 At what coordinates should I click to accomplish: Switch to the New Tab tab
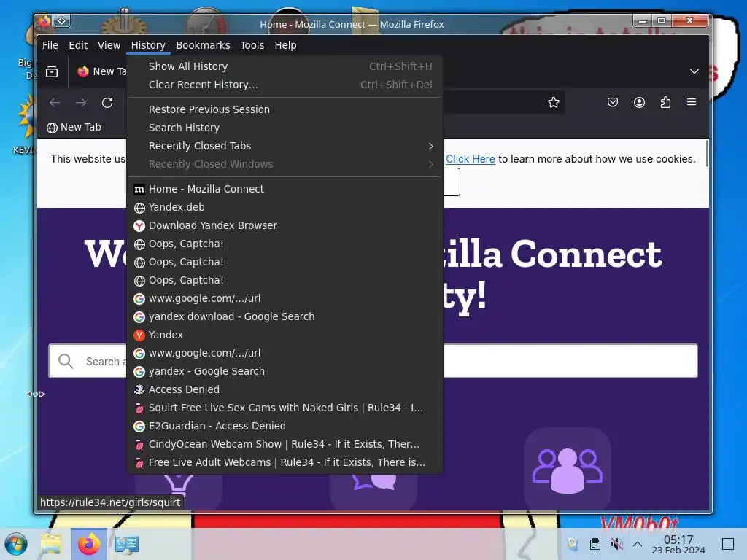pyautogui.click(x=103, y=71)
